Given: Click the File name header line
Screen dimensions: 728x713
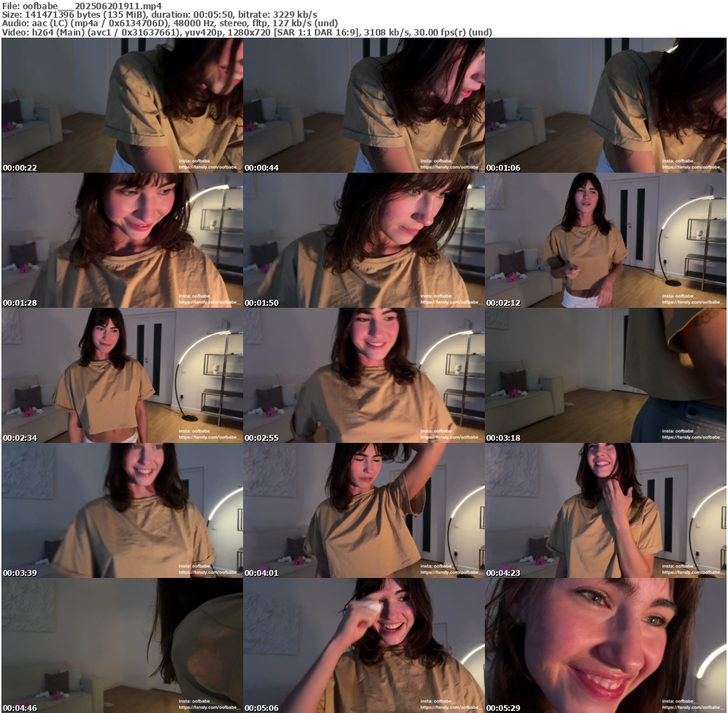Looking at the screenshot, I should [x=82, y=6].
